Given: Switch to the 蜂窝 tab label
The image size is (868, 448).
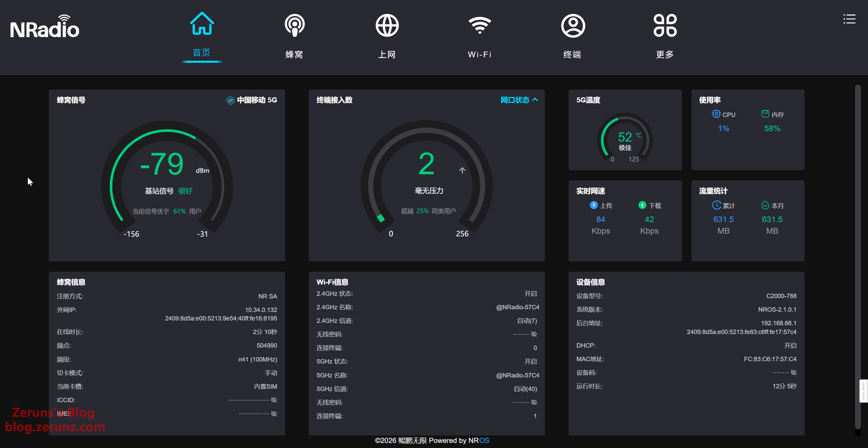Looking at the screenshot, I should (x=294, y=54).
